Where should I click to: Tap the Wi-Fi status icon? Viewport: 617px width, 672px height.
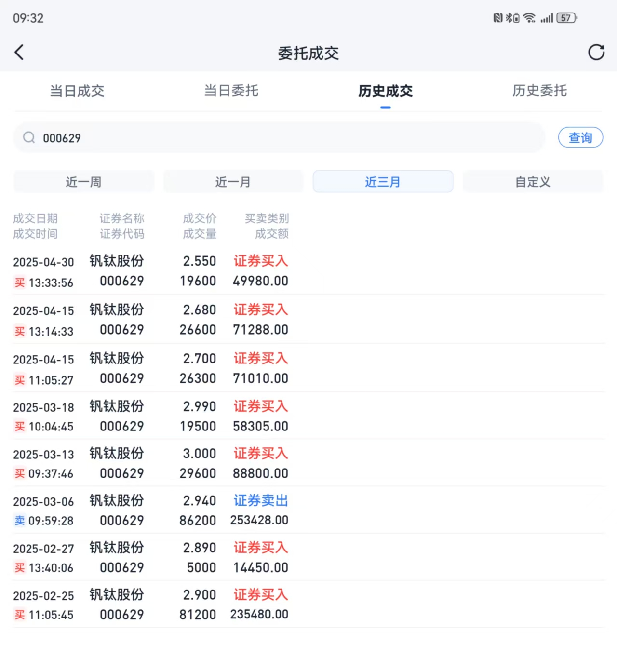[529, 18]
